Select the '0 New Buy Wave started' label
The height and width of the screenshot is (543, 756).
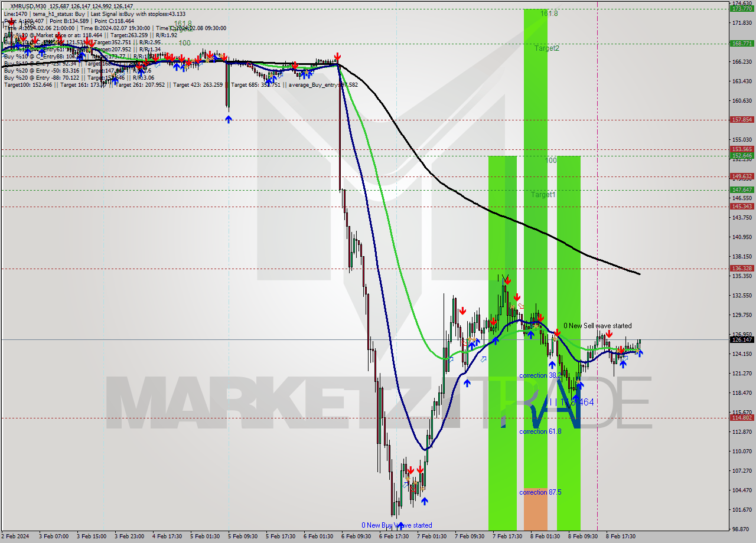click(397, 525)
